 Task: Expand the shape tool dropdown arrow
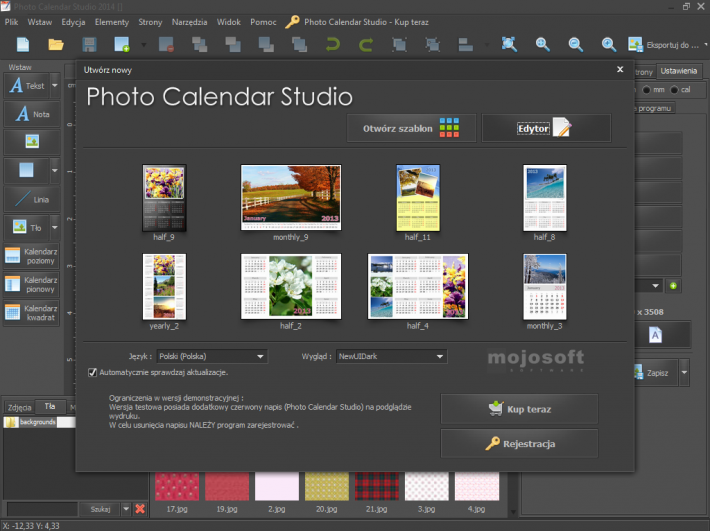tap(55, 171)
